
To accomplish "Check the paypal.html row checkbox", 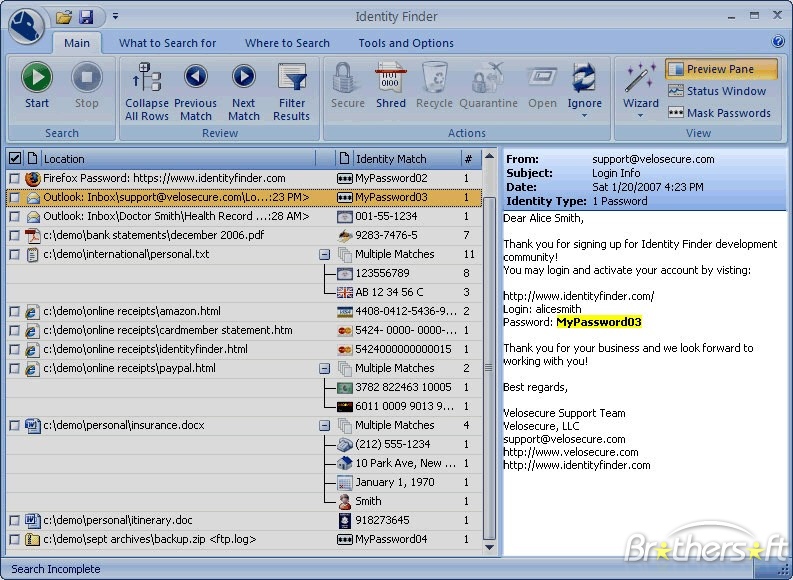I will (15, 369).
